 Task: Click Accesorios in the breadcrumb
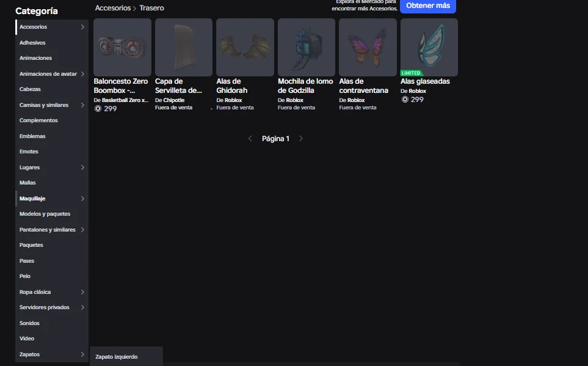point(112,8)
